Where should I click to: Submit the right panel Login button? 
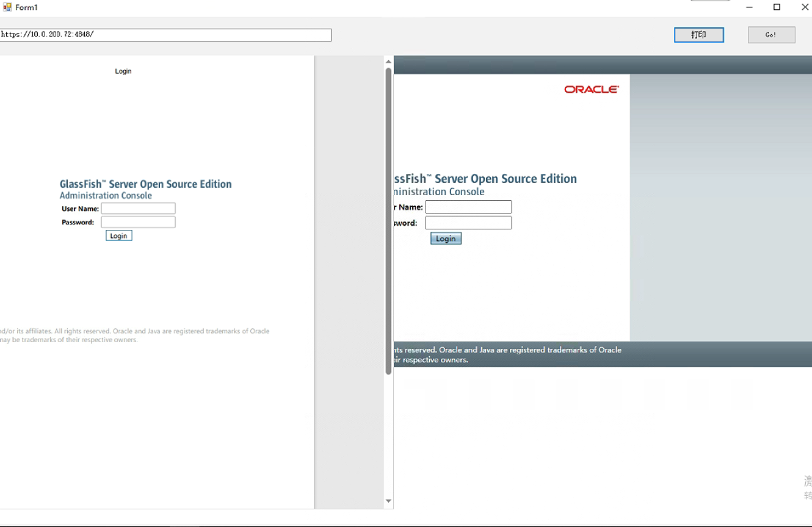[445, 238]
